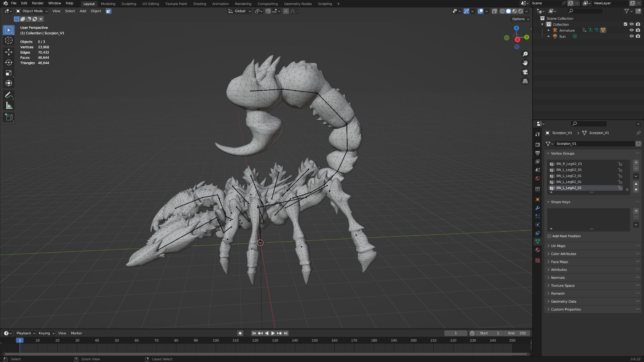Jump to the timeline end frame
This screenshot has height=362, width=644.
pyautogui.click(x=285, y=333)
